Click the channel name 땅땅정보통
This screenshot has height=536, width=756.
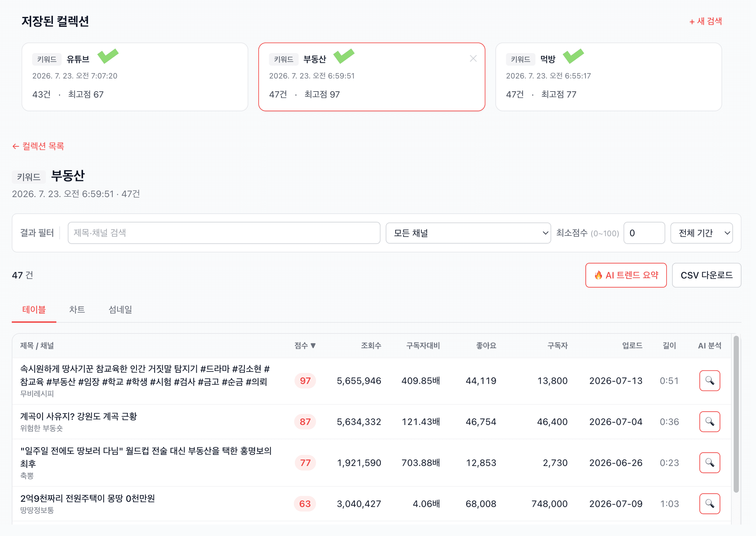tap(37, 510)
